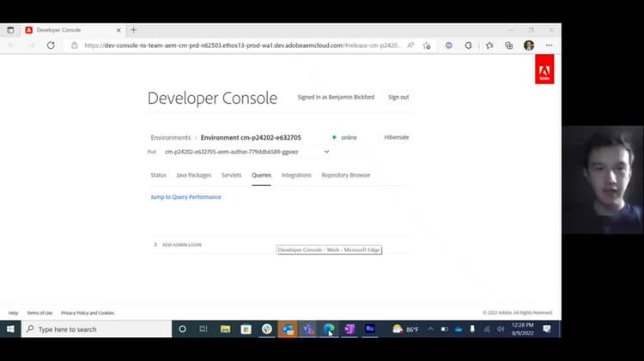This screenshot has height=361, width=644.
Task: Click the taskbar search box
Action: click(96, 329)
